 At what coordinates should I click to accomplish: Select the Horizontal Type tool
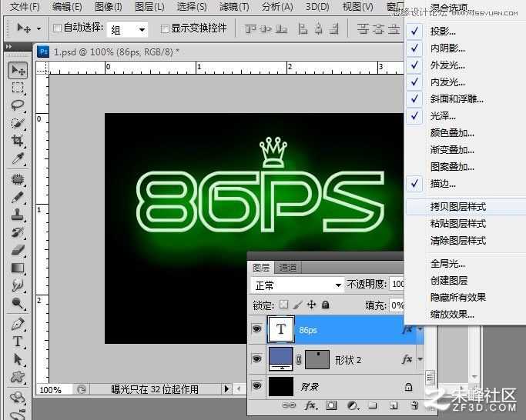(18, 342)
